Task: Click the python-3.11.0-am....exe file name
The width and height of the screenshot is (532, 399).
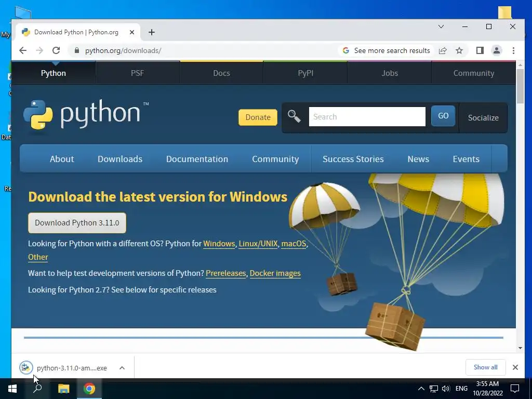Action: [72, 368]
